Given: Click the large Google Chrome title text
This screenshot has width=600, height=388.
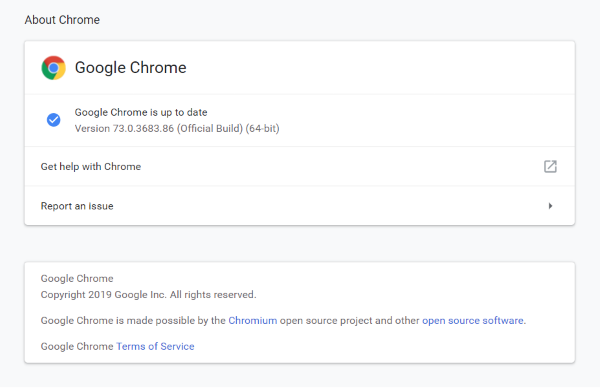Looking at the screenshot, I should [x=130, y=68].
